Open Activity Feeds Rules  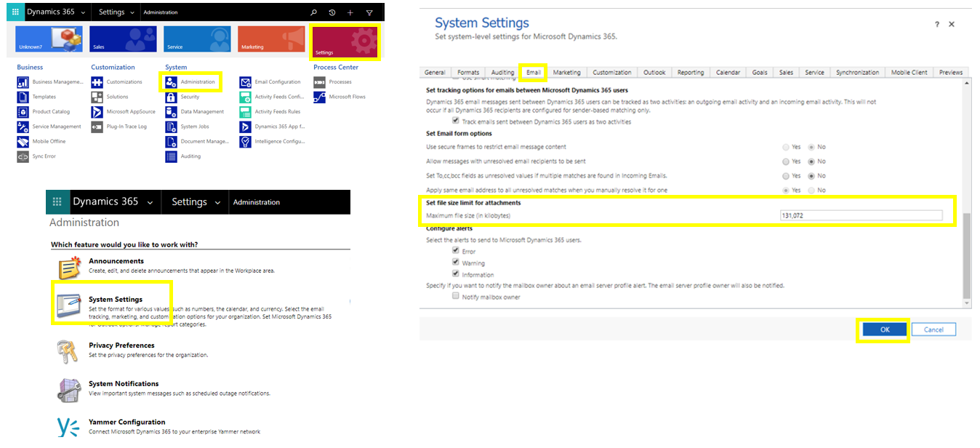[x=270, y=111]
